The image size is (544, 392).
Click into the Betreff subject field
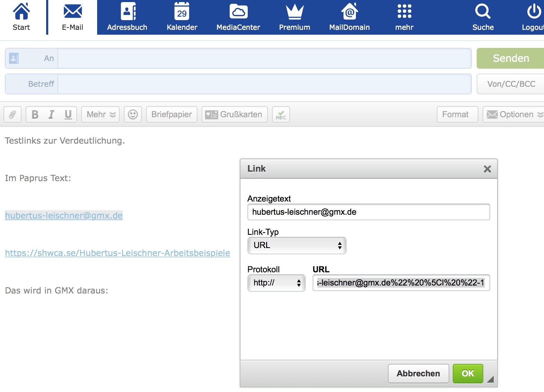(265, 84)
